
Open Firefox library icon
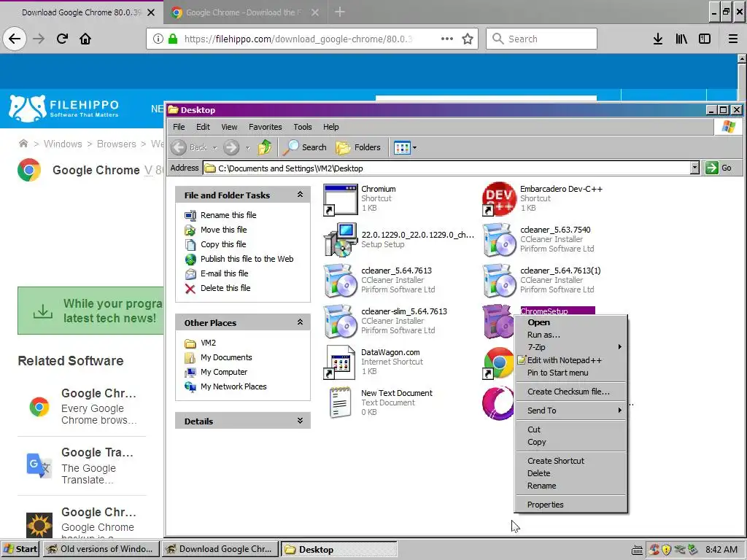pos(681,39)
